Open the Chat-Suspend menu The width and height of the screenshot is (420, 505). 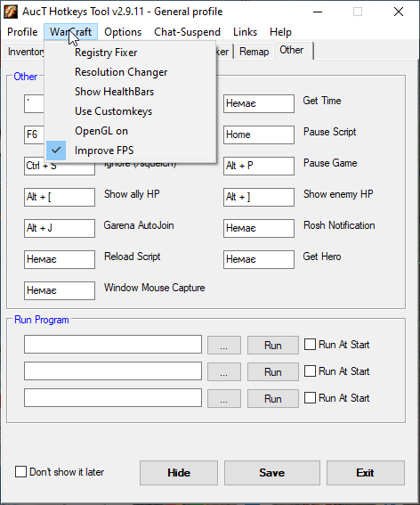click(x=188, y=32)
